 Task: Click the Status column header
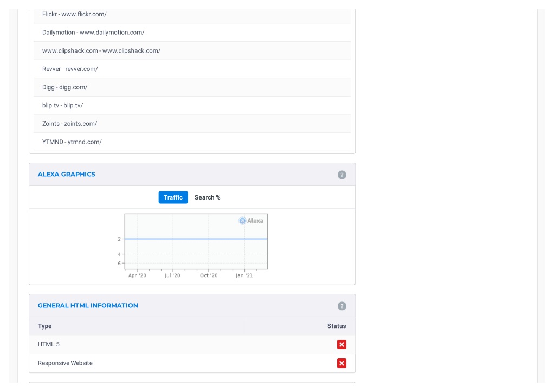[x=336, y=326]
